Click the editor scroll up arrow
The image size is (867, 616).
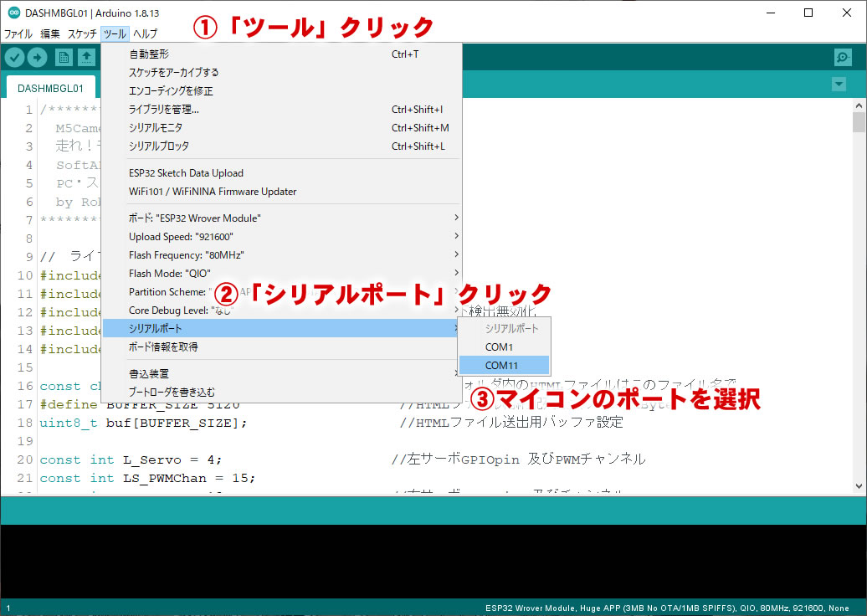tap(859, 105)
